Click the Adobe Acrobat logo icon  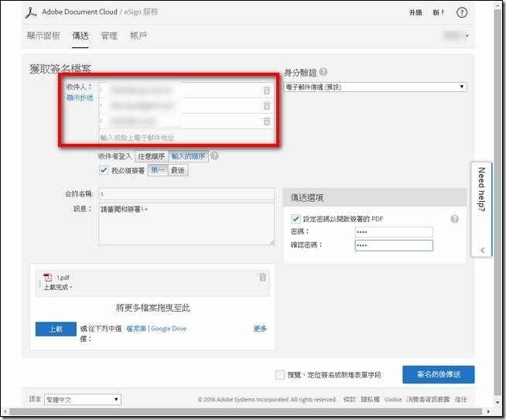click(x=31, y=13)
